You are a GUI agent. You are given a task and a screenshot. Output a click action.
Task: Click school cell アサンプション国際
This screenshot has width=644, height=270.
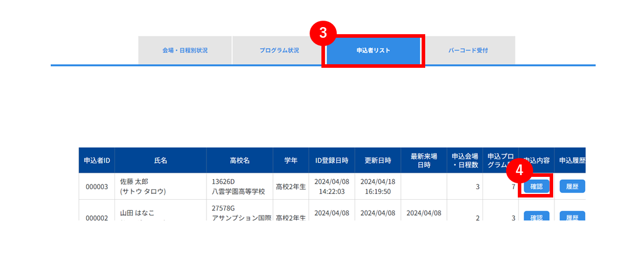point(242,218)
